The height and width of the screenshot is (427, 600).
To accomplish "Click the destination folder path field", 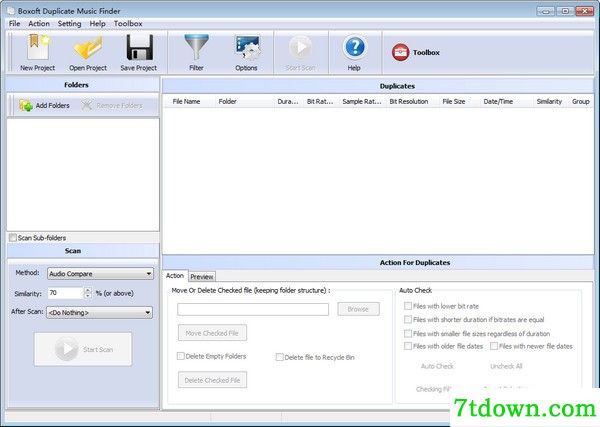I will click(253, 309).
